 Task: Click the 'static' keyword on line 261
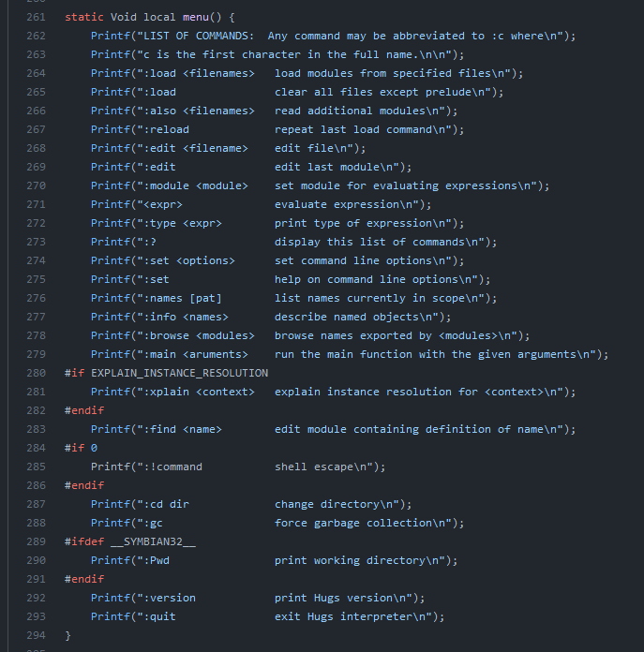tap(84, 17)
